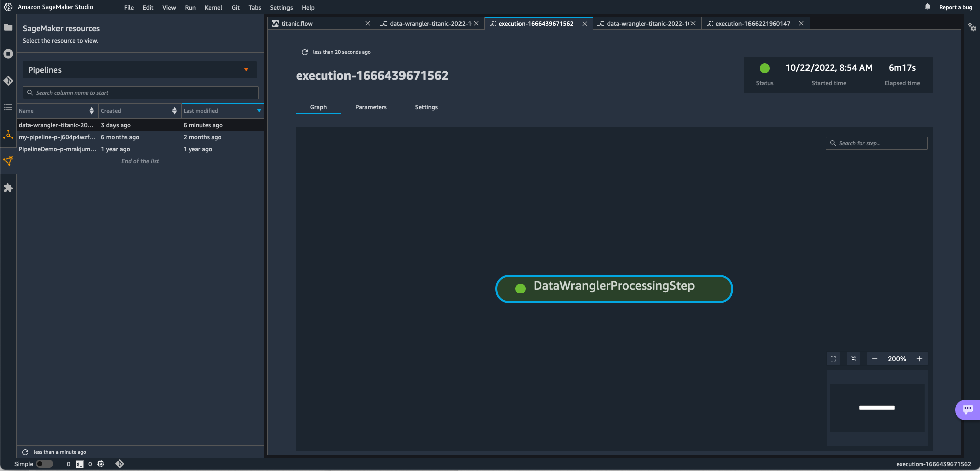Open the Settings menu in the menu bar
This screenshot has width=980, height=471.
coord(281,8)
